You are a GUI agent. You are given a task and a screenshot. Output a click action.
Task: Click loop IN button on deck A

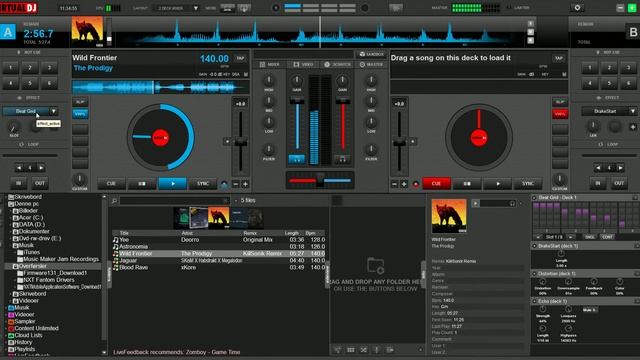point(18,183)
